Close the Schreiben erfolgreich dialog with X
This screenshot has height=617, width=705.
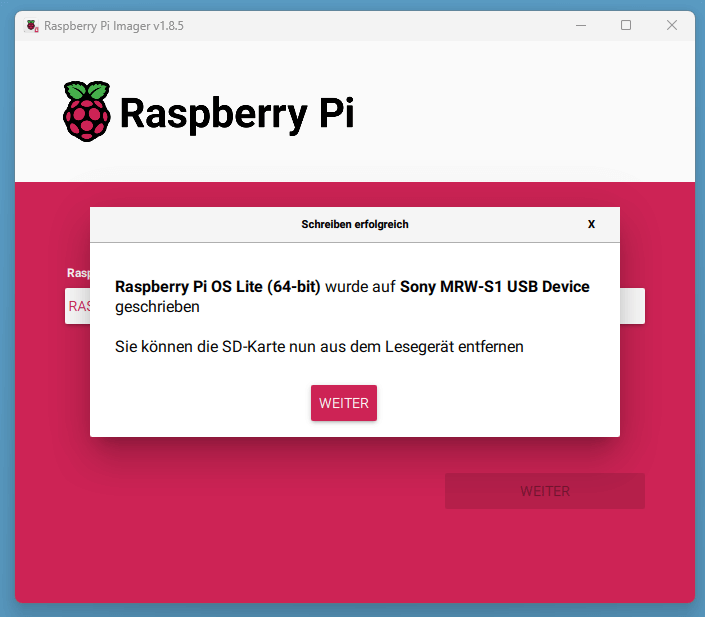591,224
